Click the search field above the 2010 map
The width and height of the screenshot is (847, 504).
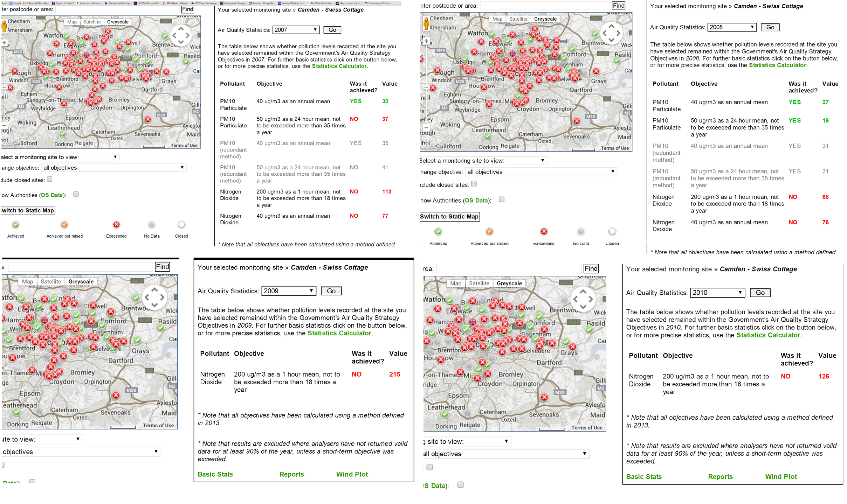[x=508, y=268]
